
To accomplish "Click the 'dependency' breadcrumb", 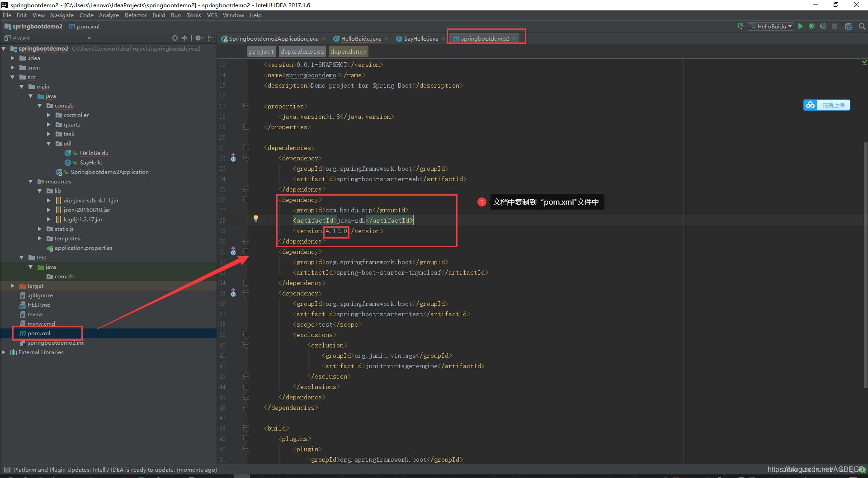I will pyautogui.click(x=348, y=52).
